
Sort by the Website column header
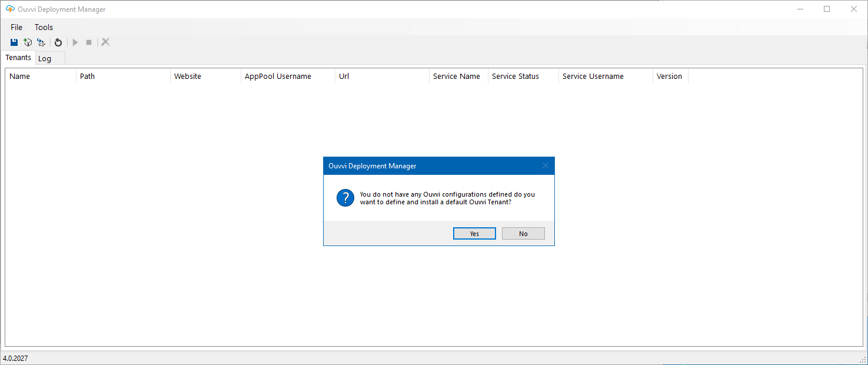coord(205,76)
